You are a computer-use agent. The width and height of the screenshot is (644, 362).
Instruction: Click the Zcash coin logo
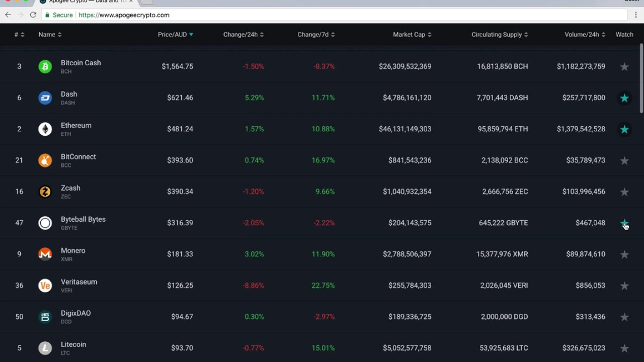45,192
